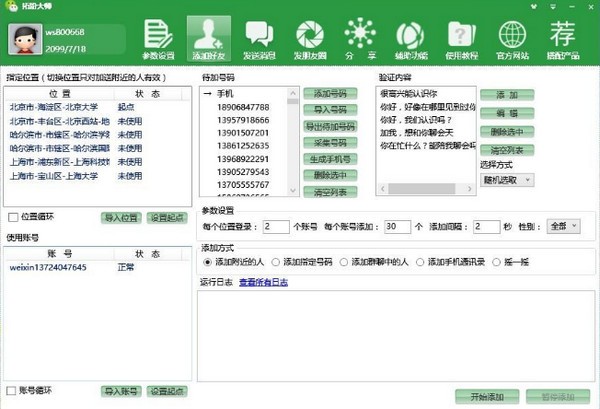The image size is (600, 409).
Task: Click the 账号 column header
Action: click(x=60, y=254)
